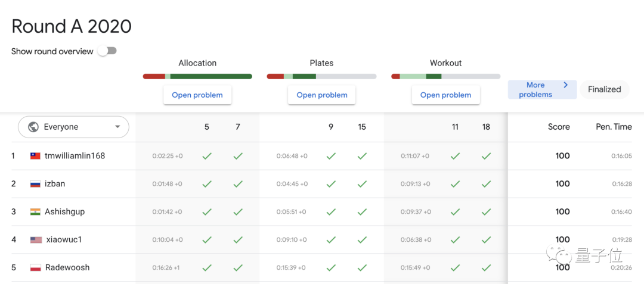Open the Workout problem
644x284 pixels.
445,95
